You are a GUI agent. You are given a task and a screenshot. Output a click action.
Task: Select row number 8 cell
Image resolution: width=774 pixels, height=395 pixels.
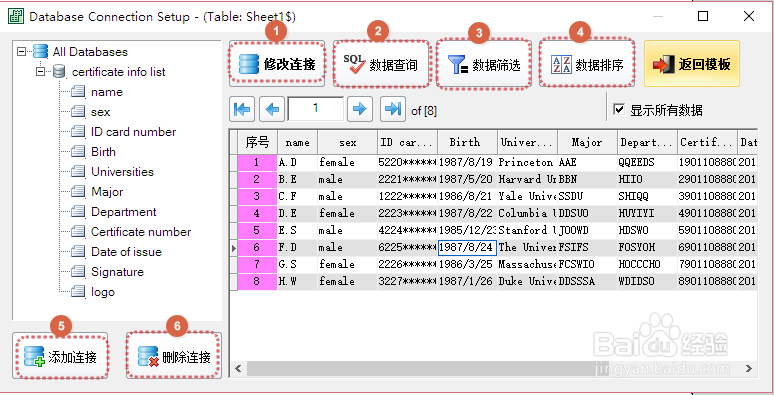(x=257, y=281)
